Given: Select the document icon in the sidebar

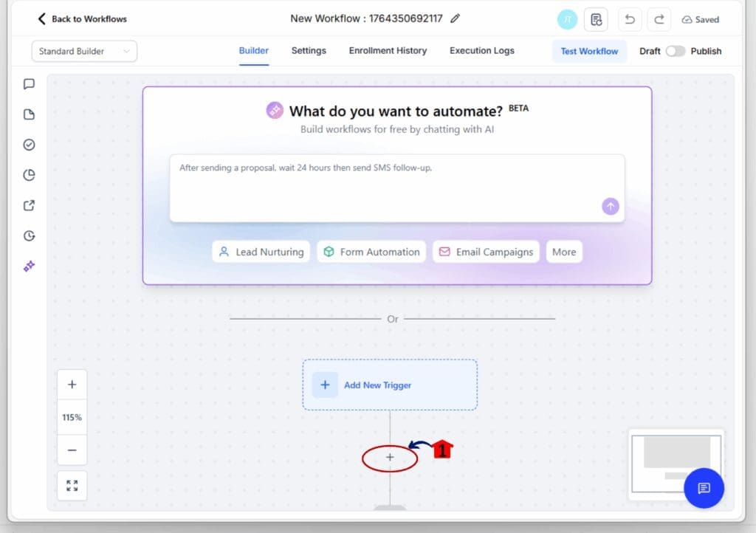Looking at the screenshot, I should click(x=28, y=114).
